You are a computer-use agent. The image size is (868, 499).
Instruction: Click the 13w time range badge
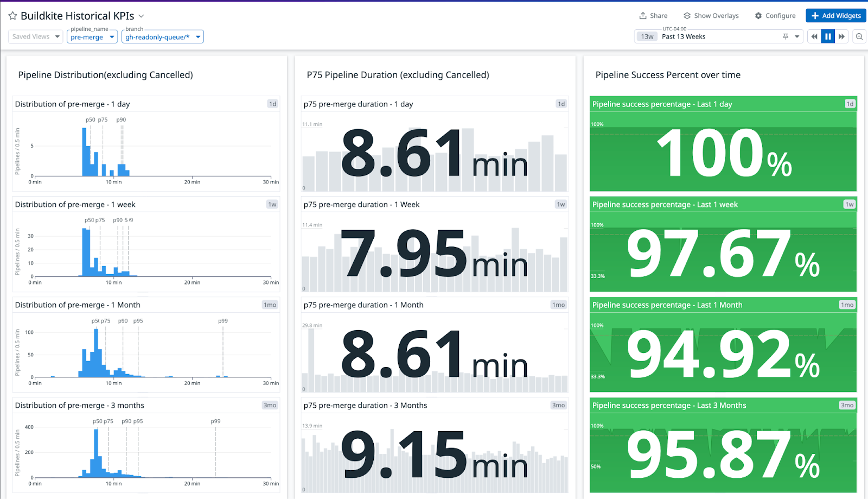647,36
